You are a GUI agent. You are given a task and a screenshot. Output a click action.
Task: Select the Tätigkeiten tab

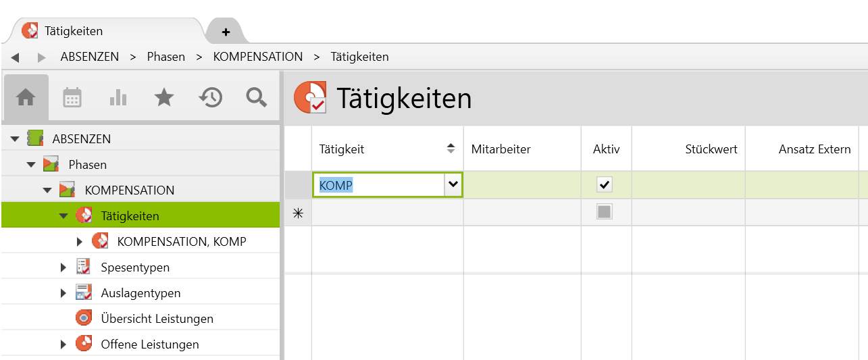pyautogui.click(x=74, y=31)
